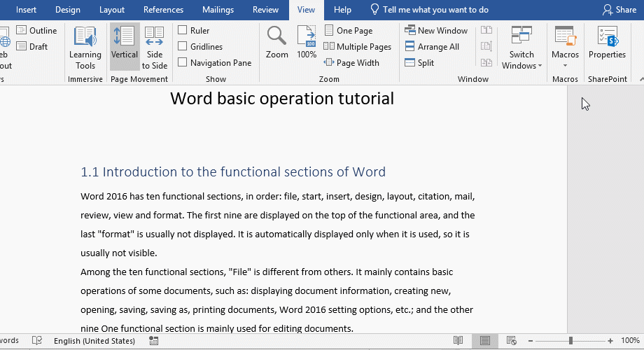Viewport: 644px width, 350px height.
Task: Click zoom out minus button
Action: (530, 341)
